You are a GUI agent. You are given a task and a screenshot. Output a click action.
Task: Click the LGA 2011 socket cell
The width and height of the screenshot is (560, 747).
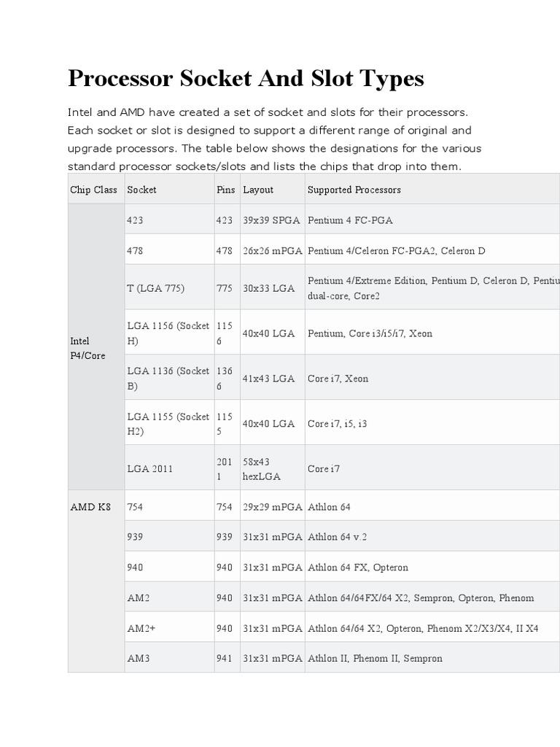pyautogui.click(x=149, y=469)
